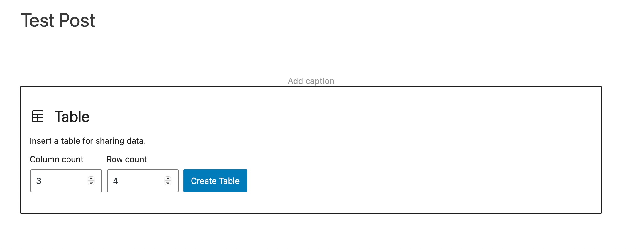Viewport: 644px width, 249px height.
Task: Click the Add caption placeholder text
Action: pos(311,81)
